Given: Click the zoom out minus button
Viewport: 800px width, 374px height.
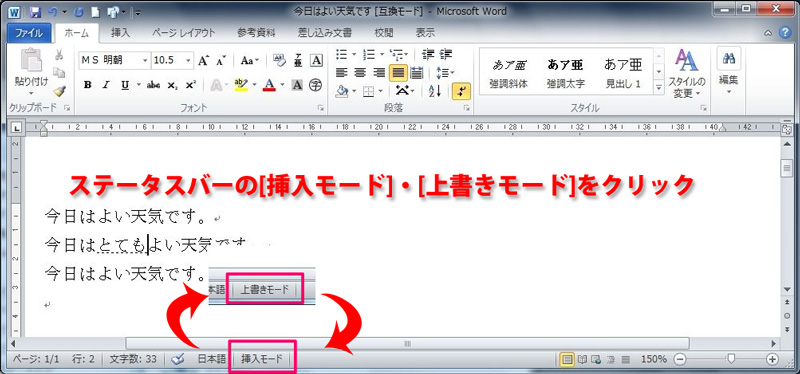Looking at the screenshot, I should (680, 359).
